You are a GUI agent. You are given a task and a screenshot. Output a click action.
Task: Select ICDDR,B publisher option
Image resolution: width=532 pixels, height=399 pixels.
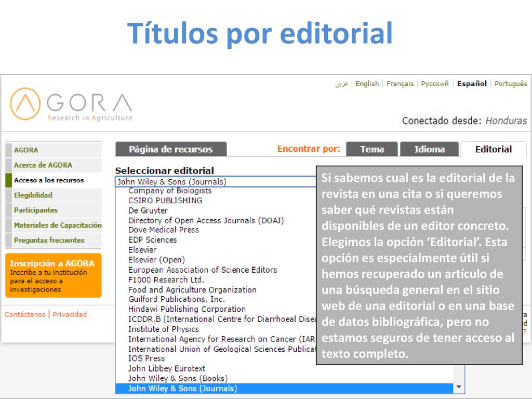point(222,320)
